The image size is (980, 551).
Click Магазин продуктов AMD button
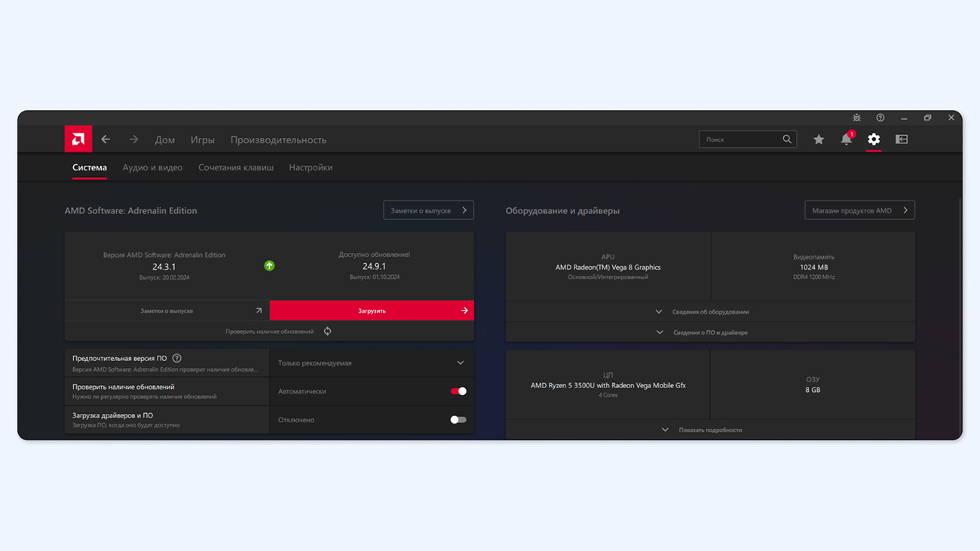[x=859, y=210]
